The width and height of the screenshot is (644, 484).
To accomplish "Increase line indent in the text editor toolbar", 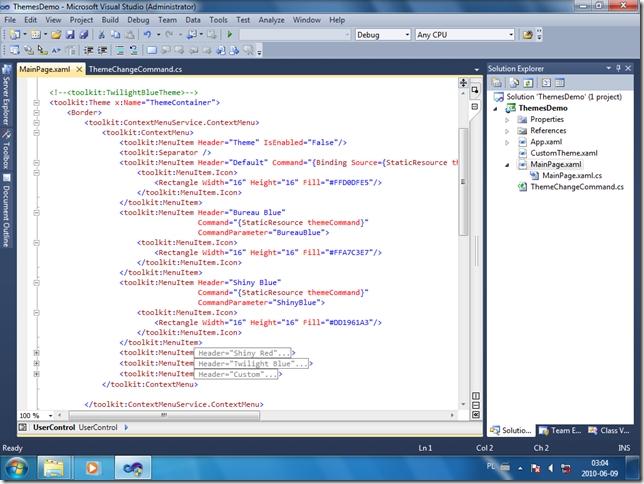I will (102, 50).
